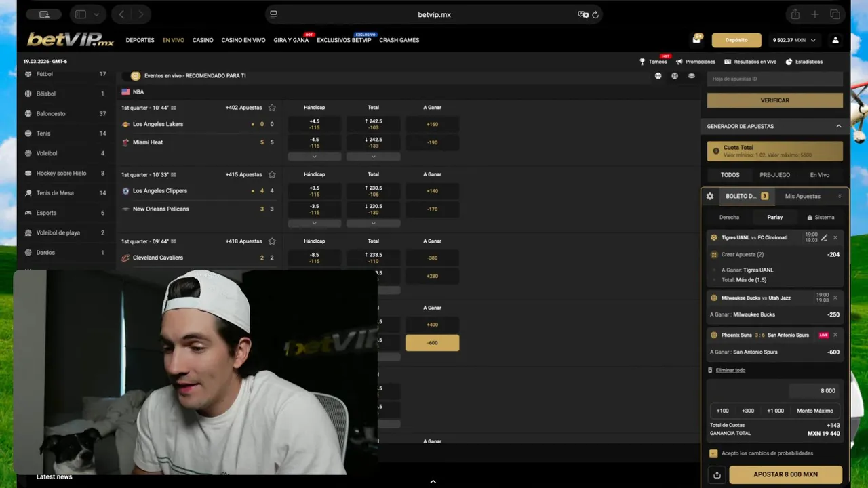Open Voleibol de playa category
This screenshot has width=868, height=488.
pos(66,232)
